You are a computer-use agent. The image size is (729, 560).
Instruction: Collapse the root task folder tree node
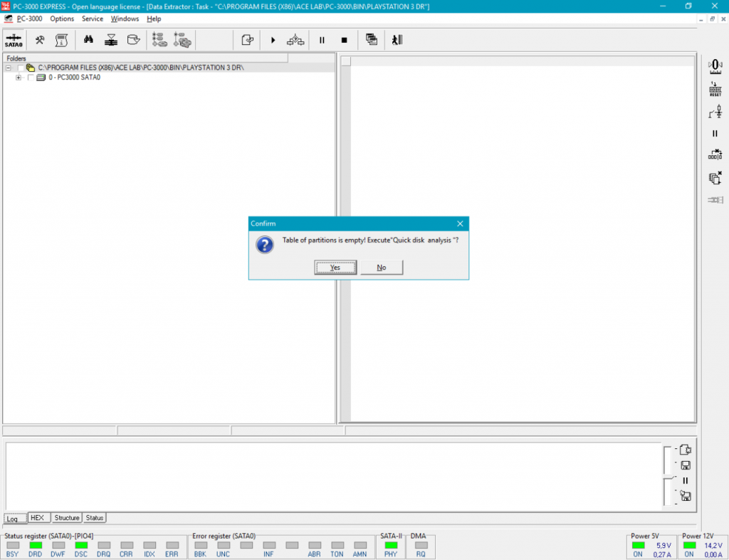click(x=8, y=68)
